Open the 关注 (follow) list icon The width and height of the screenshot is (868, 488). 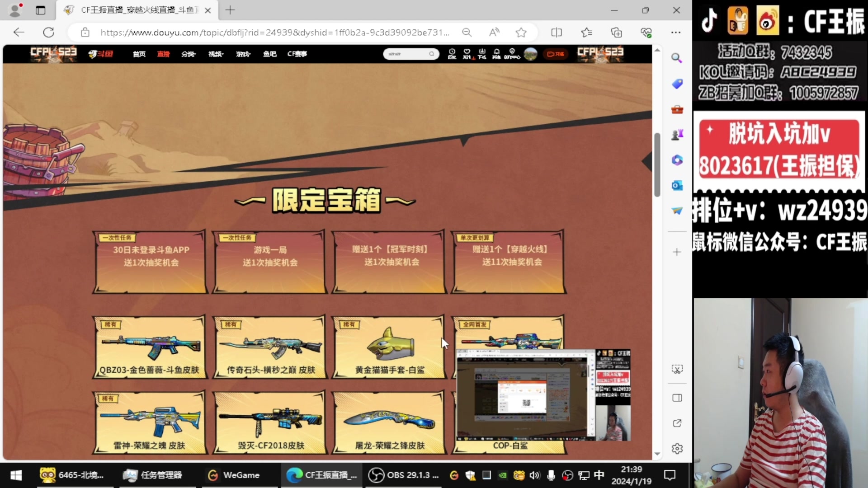[x=467, y=54]
